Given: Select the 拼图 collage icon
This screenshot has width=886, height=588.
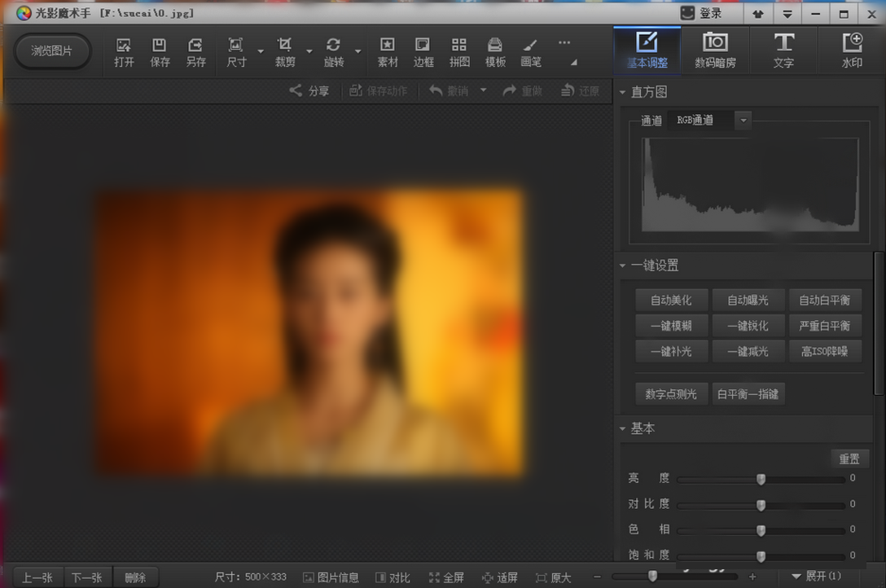Looking at the screenshot, I should click(x=458, y=50).
